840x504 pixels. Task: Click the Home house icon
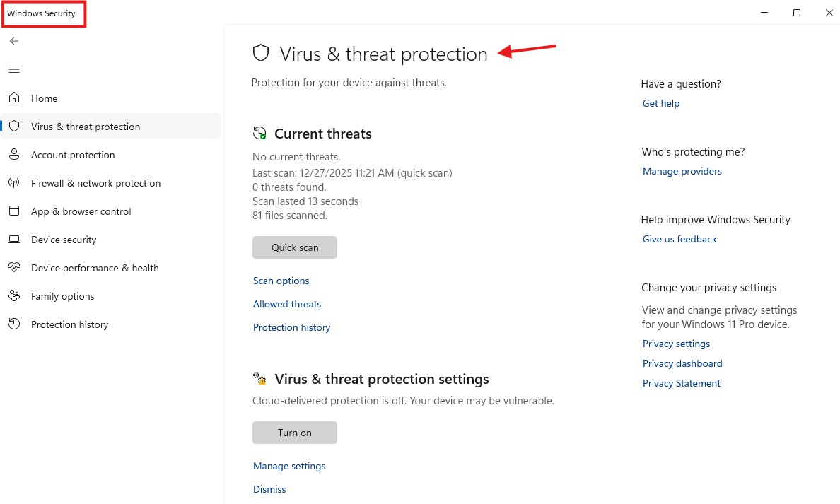[x=14, y=98]
